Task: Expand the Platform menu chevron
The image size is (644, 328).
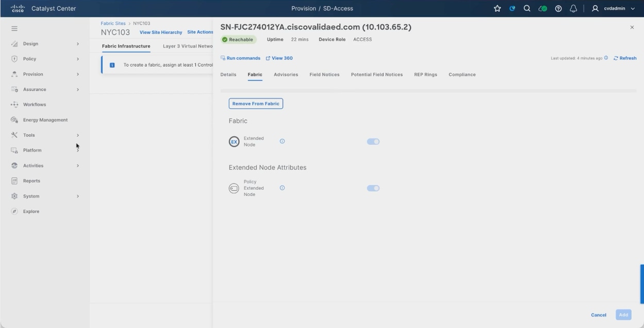Action: coord(78,150)
